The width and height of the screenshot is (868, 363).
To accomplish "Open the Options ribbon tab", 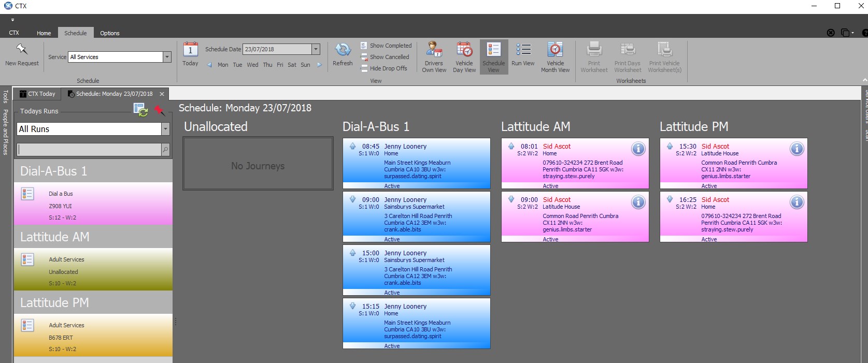I will point(110,33).
